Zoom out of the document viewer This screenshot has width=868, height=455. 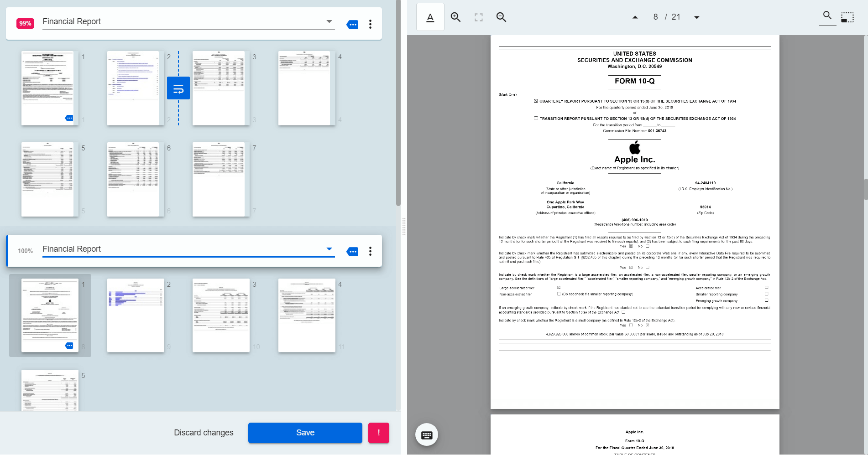tap(501, 17)
